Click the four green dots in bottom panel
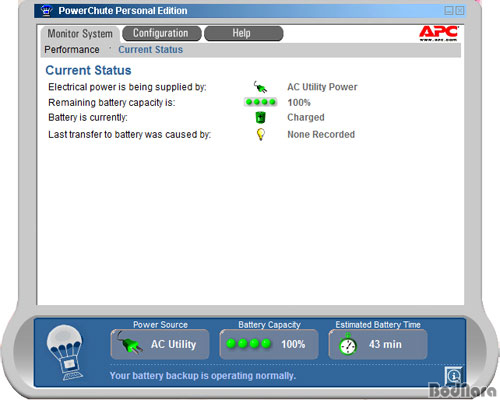Image resolution: width=500 pixels, height=400 pixels. (x=248, y=344)
